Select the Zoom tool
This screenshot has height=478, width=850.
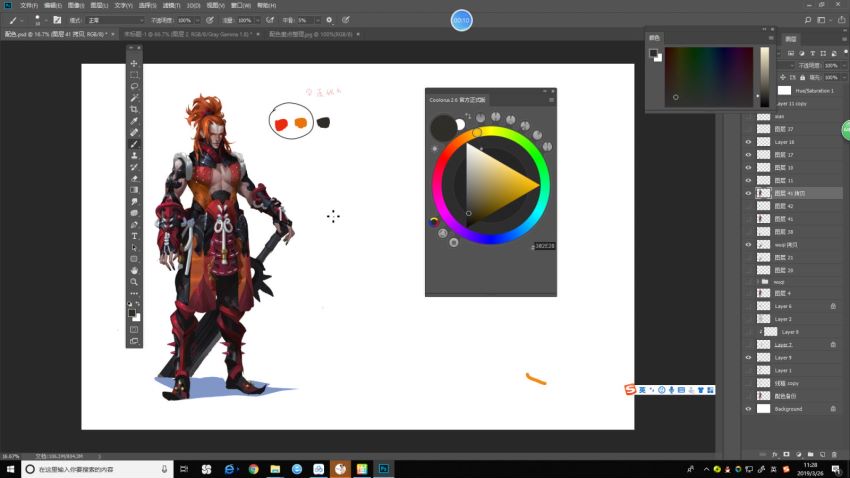[x=134, y=282]
